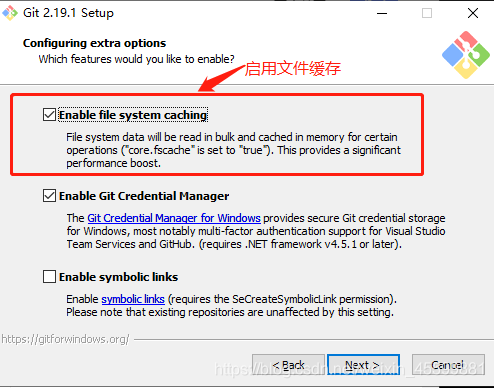Viewport: 494px width, 388px height.
Task: Click the Enable Git Credential Manager label
Action: tap(144, 196)
